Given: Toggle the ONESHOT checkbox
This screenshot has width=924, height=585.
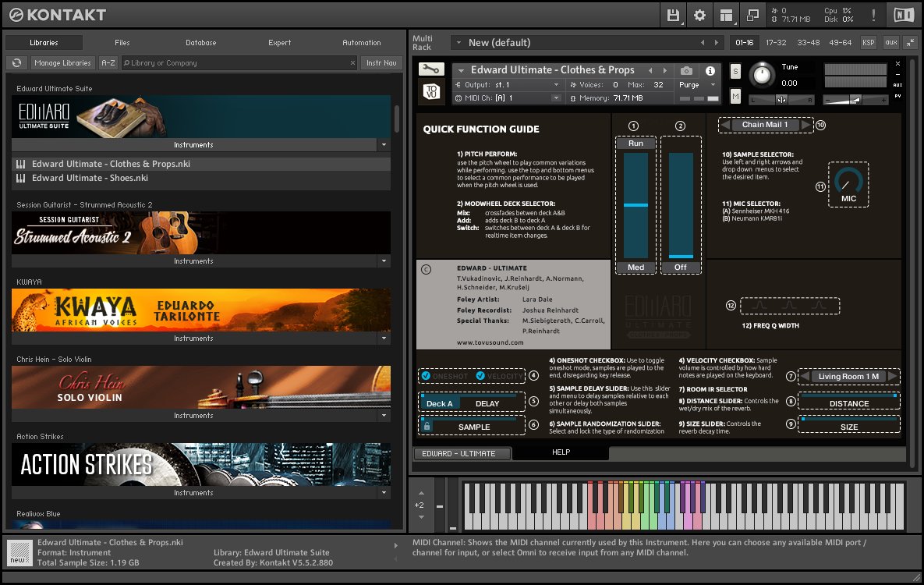Looking at the screenshot, I should (x=426, y=376).
